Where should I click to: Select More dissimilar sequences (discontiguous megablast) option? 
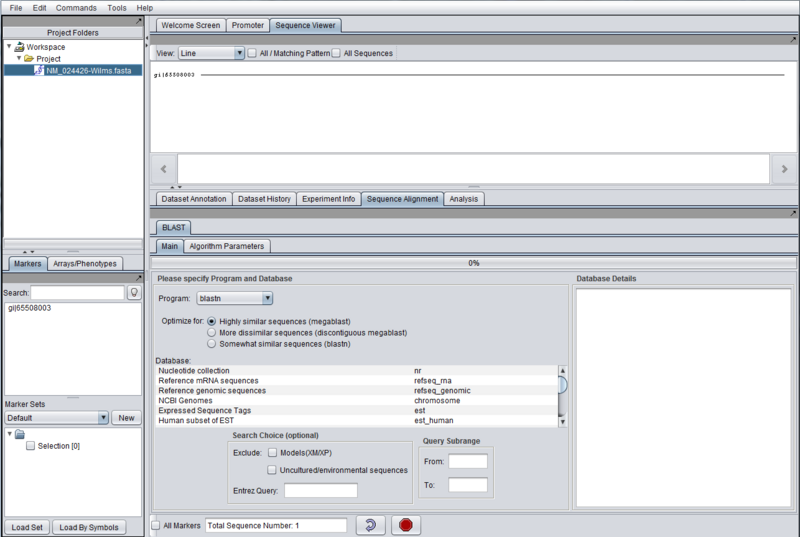click(x=212, y=332)
